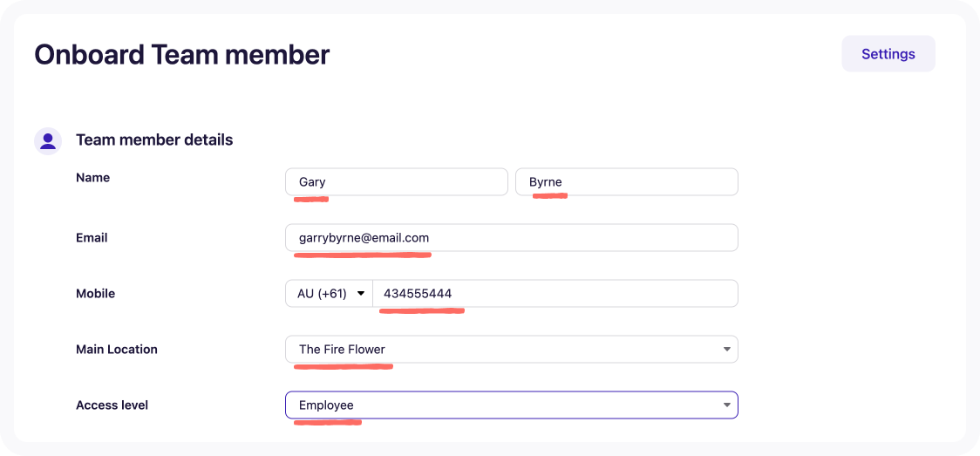Viewport: 980px width, 456px height.
Task: Click the Main Location label
Action: tap(117, 349)
